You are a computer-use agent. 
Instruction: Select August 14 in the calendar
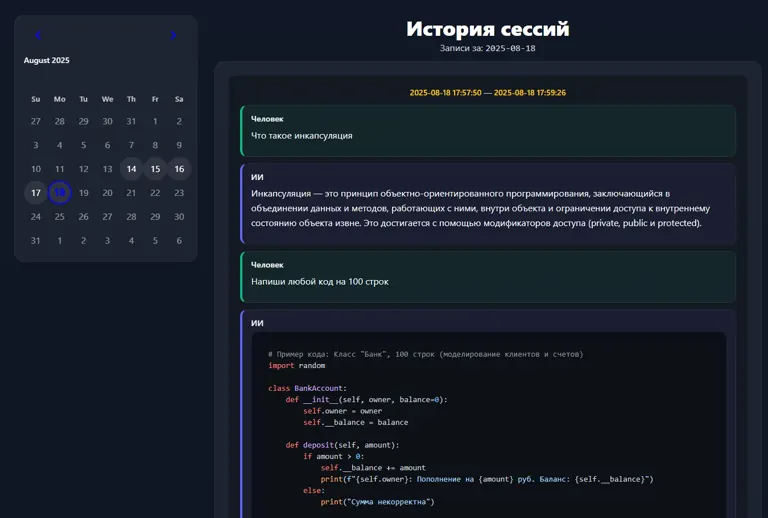(x=131, y=169)
